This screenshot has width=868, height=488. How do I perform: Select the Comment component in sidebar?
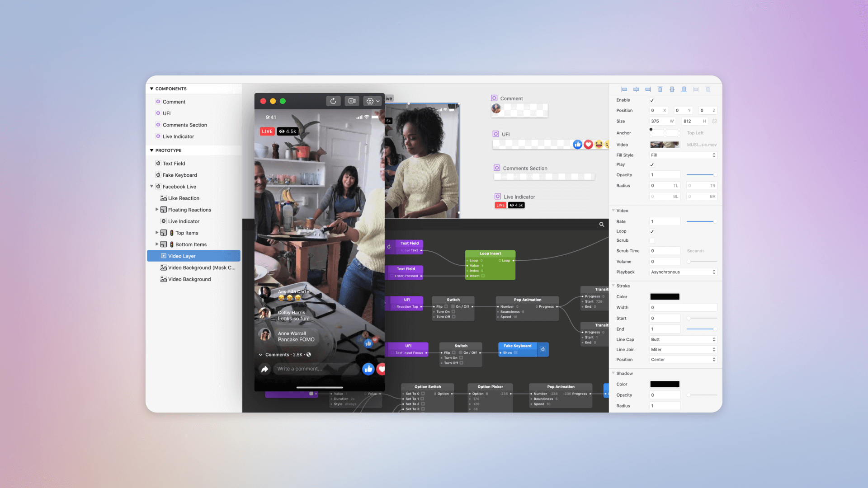point(194,102)
